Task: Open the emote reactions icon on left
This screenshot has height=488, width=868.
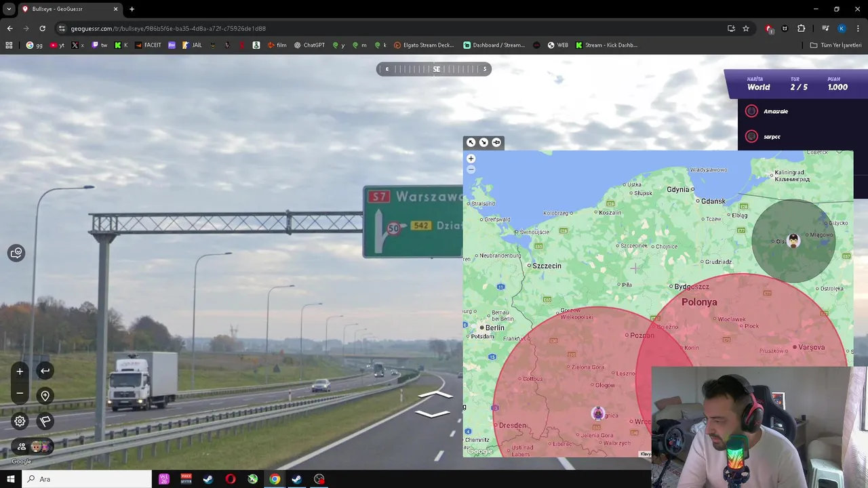Action: [x=16, y=253]
